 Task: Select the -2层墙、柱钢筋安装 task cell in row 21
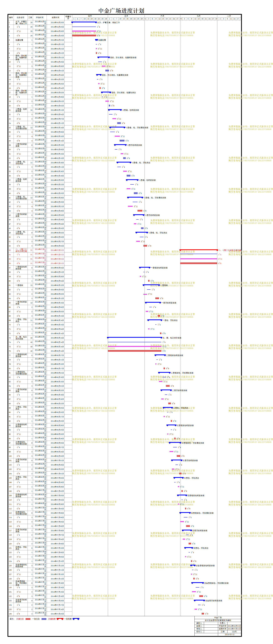point(21,110)
